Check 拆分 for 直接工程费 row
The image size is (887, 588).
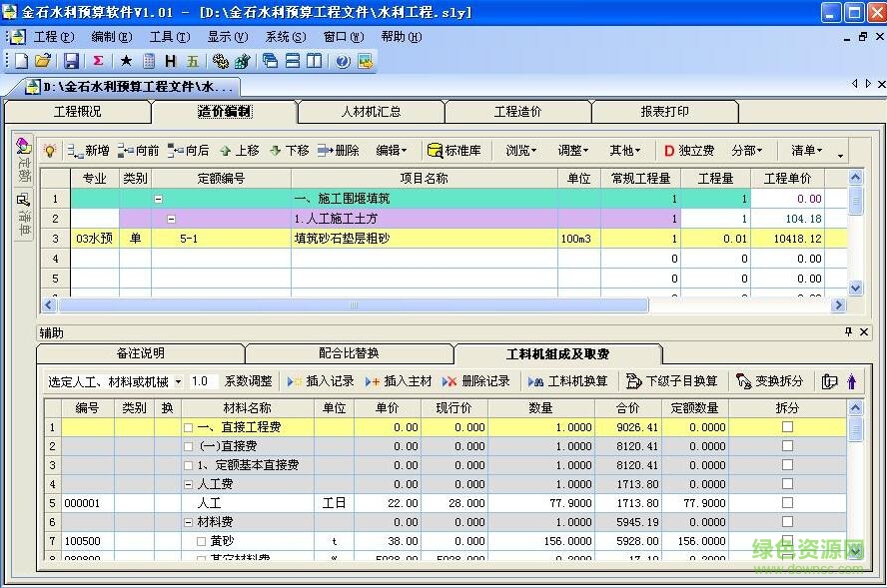pyautogui.click(x=788, y=426)
